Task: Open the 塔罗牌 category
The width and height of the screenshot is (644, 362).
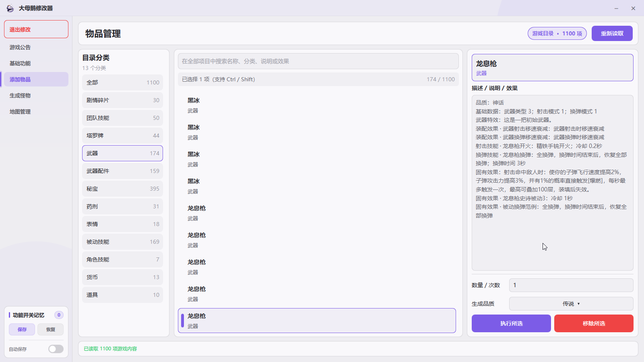Action: [122, 136]
